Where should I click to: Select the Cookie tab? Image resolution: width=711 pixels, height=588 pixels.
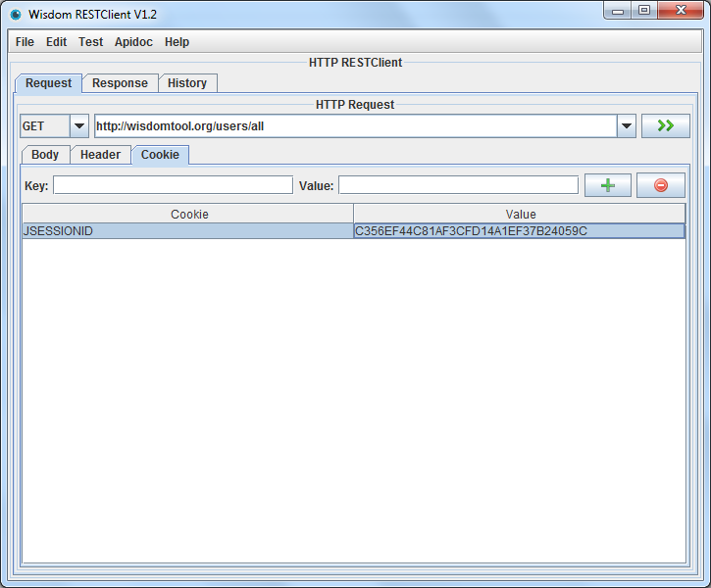160,155
